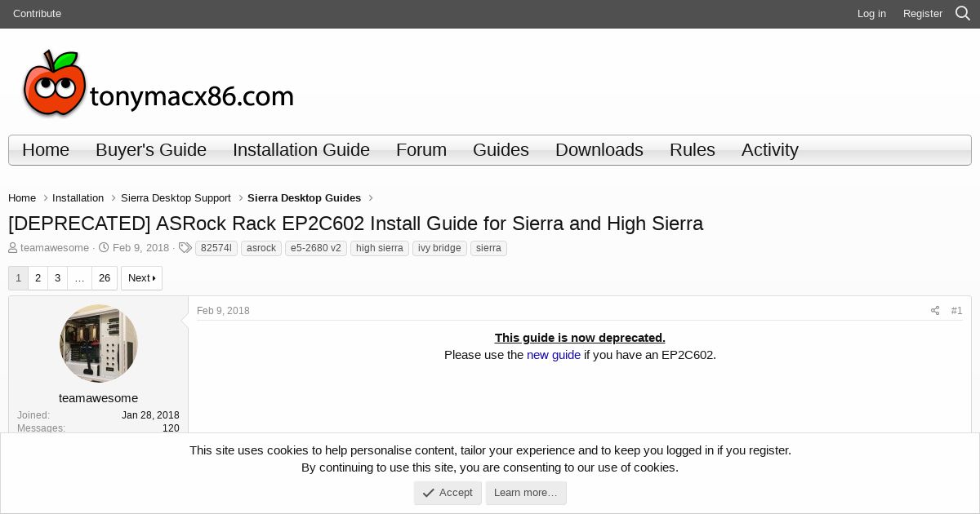The width and height of the screenshot is (980, 514).
Task: Go to page 3
Action: 57,278
